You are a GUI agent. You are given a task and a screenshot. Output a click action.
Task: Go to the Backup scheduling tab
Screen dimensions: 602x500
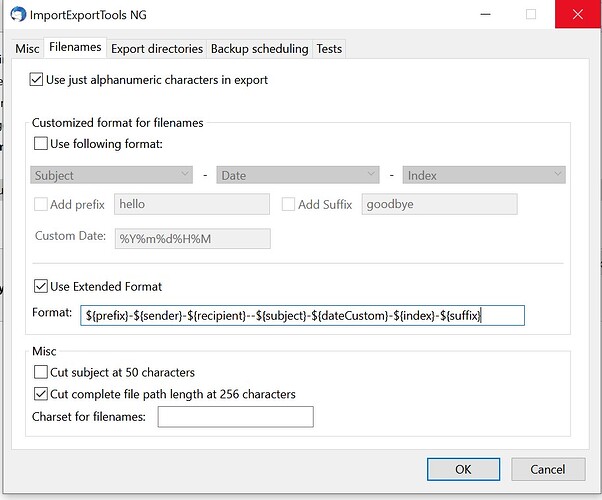[x=260, y=49]
